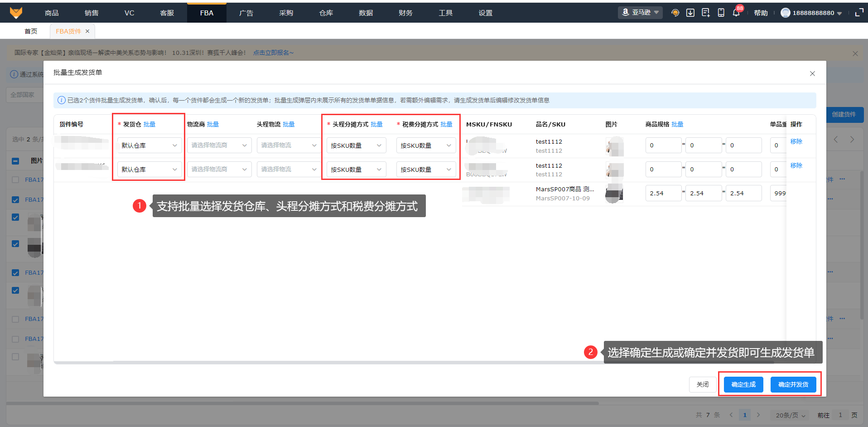Open 税费分摊方式 dropdown in second row
Image resolution: width=868 pixels, height=427 pixels.
tap(426, 170)
